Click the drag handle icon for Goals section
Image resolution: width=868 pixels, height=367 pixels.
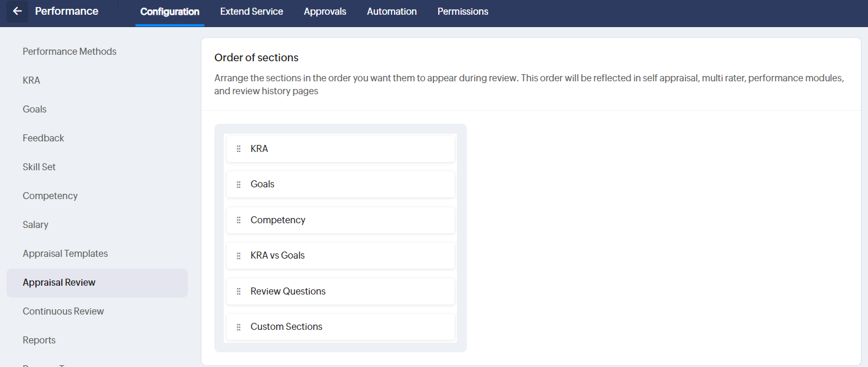coord(238,184)
